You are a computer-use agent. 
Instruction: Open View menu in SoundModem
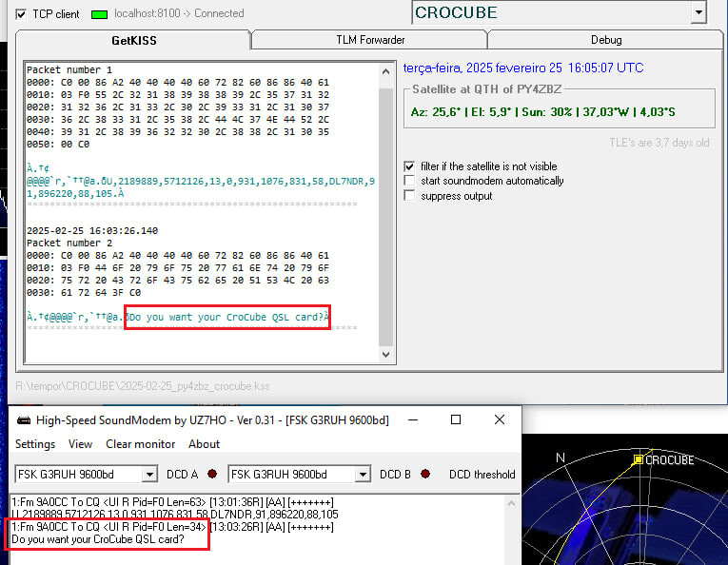click(80, 444)
